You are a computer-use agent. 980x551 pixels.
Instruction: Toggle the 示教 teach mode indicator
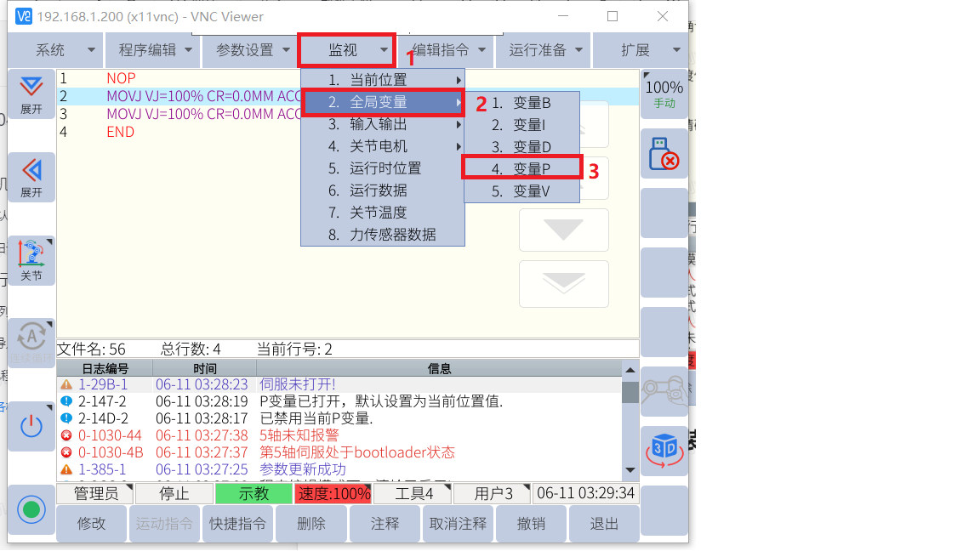coord(253,493)
